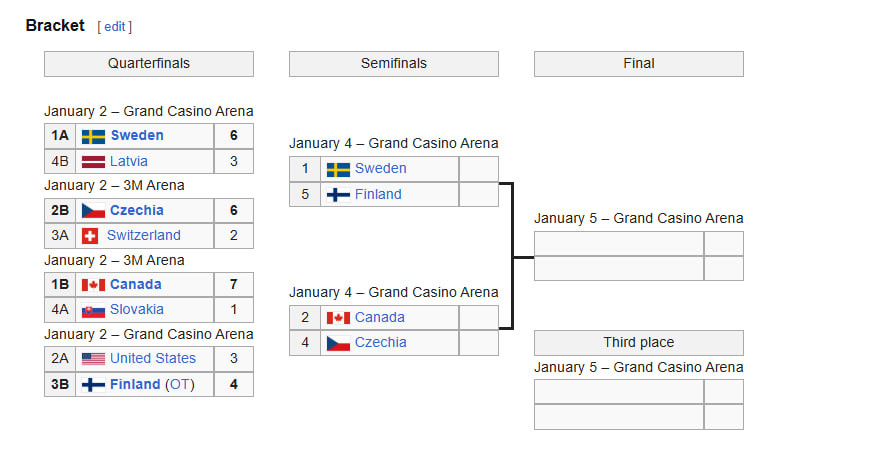Open the United States team link

pyautogui.click(x=153, y=359)
